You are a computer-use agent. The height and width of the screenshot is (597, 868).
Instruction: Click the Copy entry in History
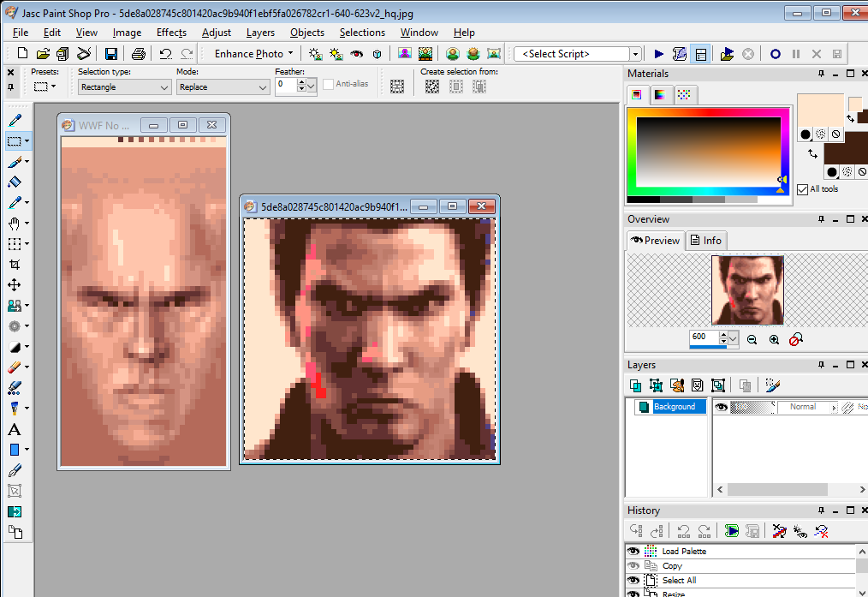[x=672, y=566]
